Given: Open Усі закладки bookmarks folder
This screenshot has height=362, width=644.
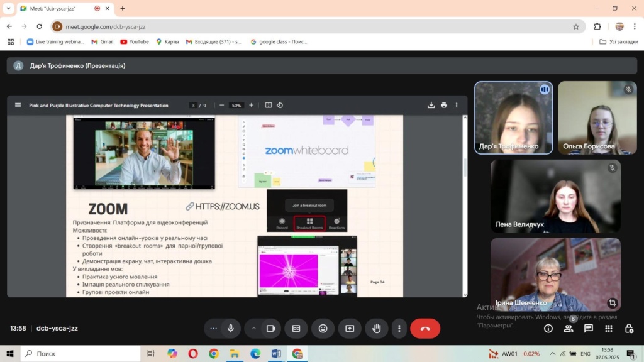Looking at the screenshot, I should coord(619,42).
